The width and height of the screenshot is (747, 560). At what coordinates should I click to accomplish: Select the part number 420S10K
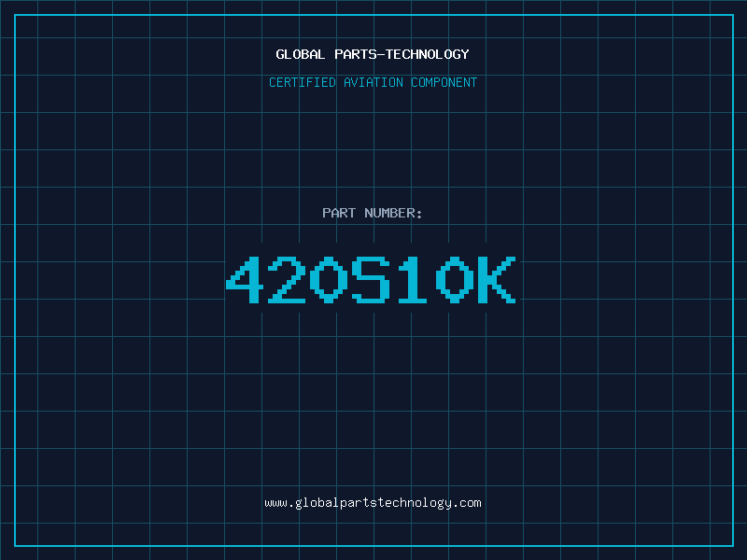click(371, 279)
